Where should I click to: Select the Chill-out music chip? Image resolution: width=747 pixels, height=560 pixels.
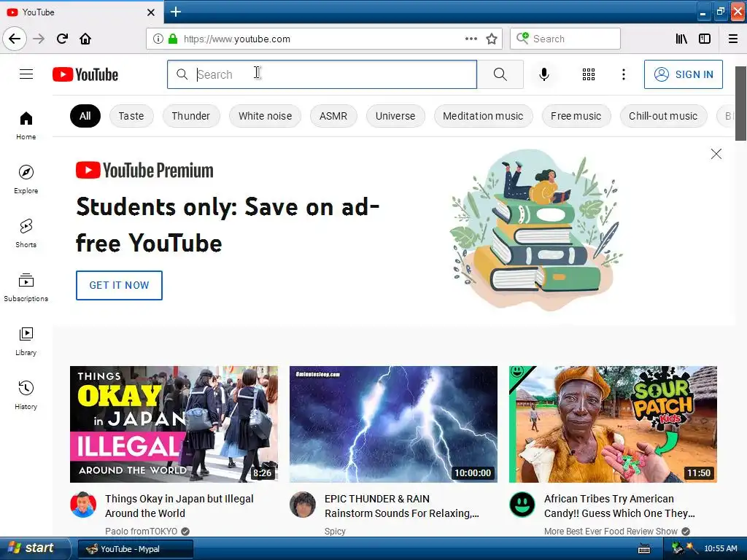(x=662, y=116)
